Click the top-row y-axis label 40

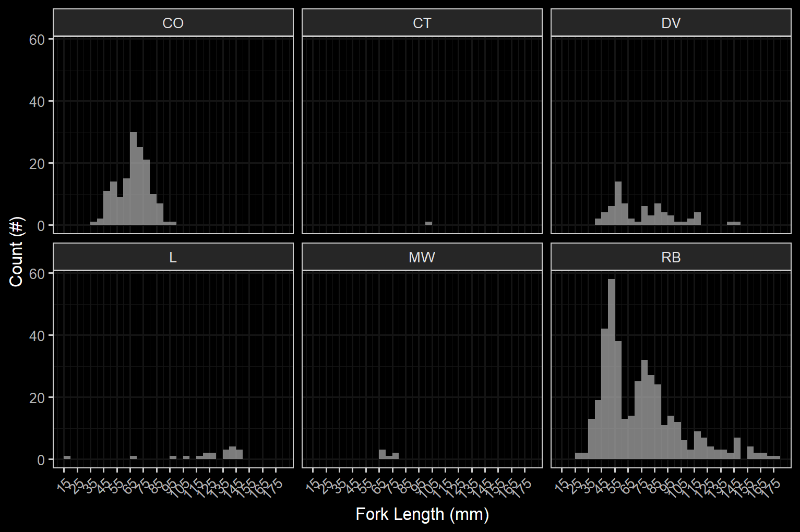tap(37, 102)
